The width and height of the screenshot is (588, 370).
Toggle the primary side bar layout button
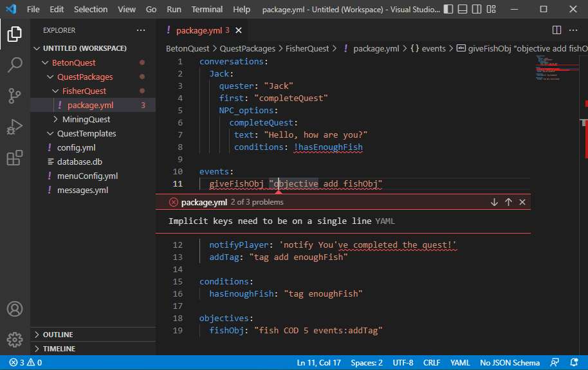click(448, 10)
